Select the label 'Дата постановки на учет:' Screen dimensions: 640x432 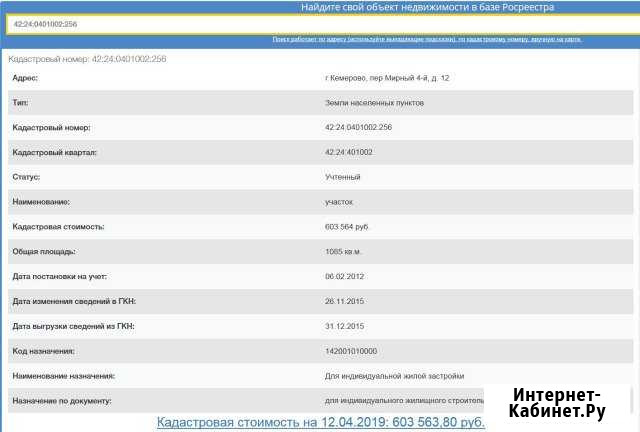click(60, 276)
